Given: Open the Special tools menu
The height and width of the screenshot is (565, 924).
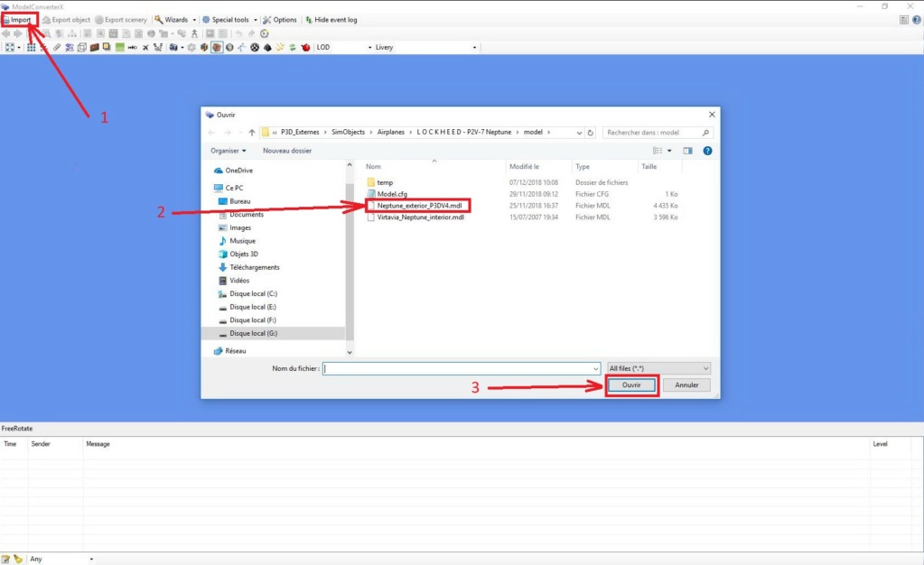Looking at the screenshot, I should click(x=229, y=20).
